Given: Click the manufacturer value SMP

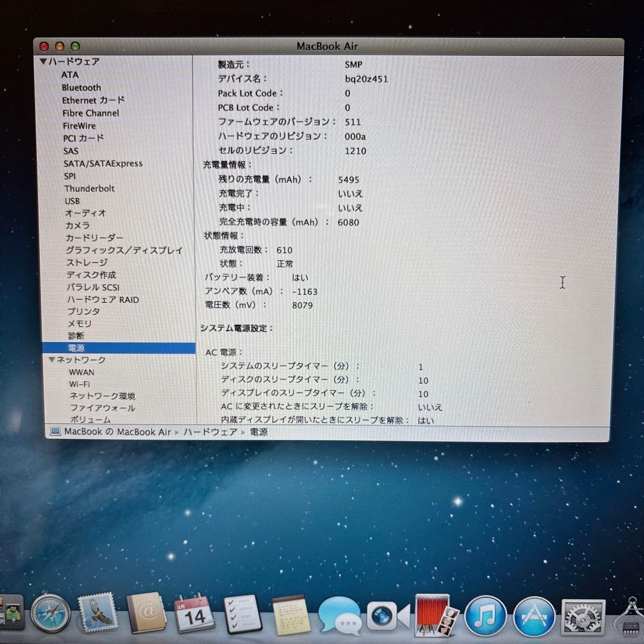Looking at the screenshot, I should (x=354, y=64).
